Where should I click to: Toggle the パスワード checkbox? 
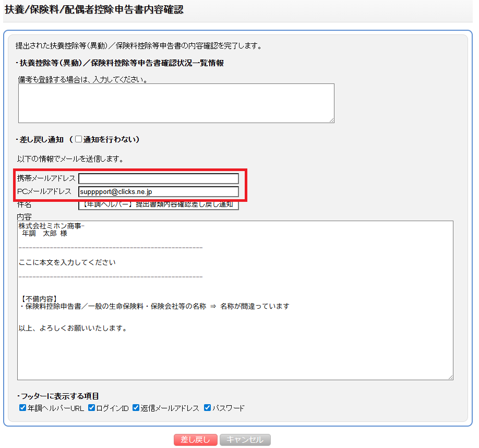coord(207,408)
